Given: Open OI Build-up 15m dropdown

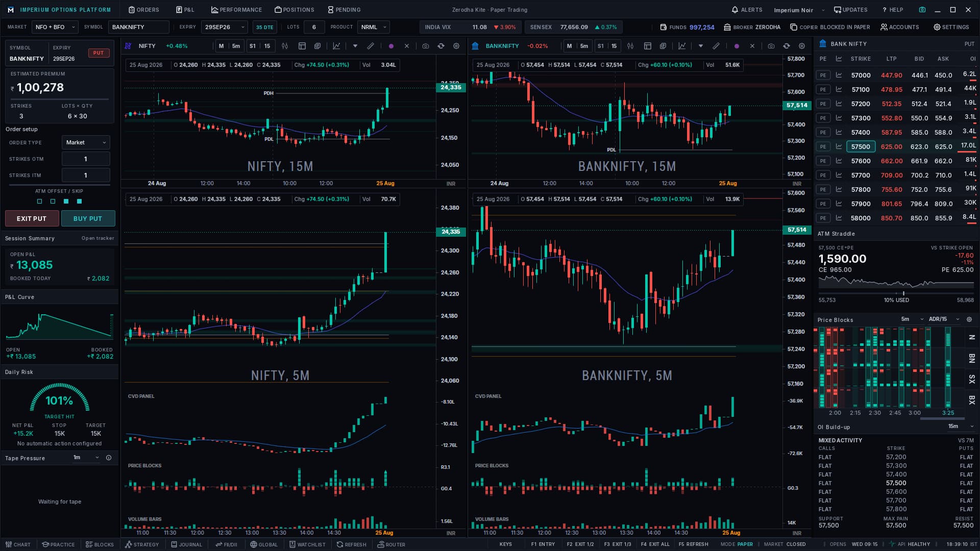Looking at the screenshot, I should point(961,427).
